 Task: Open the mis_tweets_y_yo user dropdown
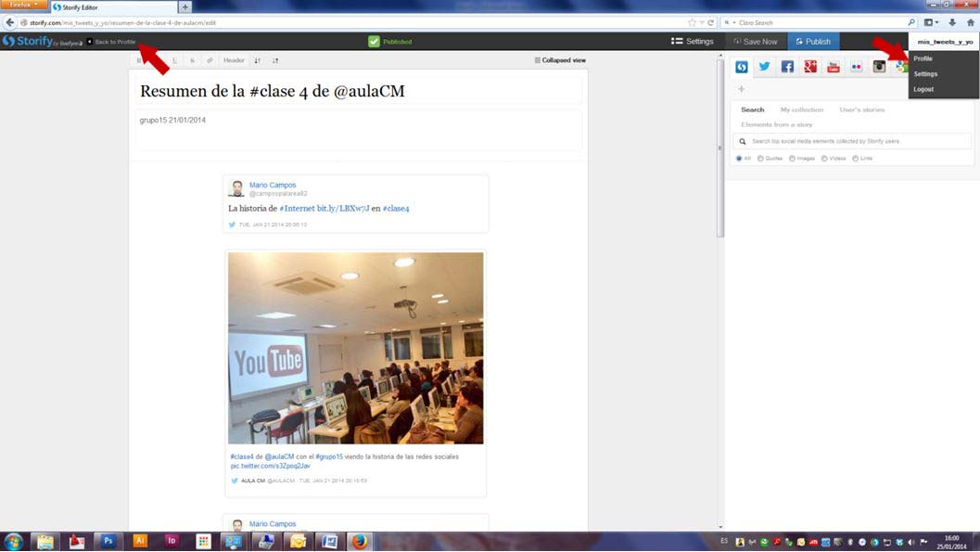coord(944,42)
